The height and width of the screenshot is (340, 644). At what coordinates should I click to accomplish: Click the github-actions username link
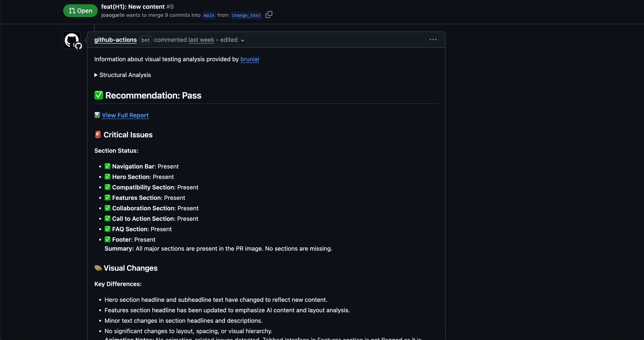pyautogui.click(x=115, y=40)
